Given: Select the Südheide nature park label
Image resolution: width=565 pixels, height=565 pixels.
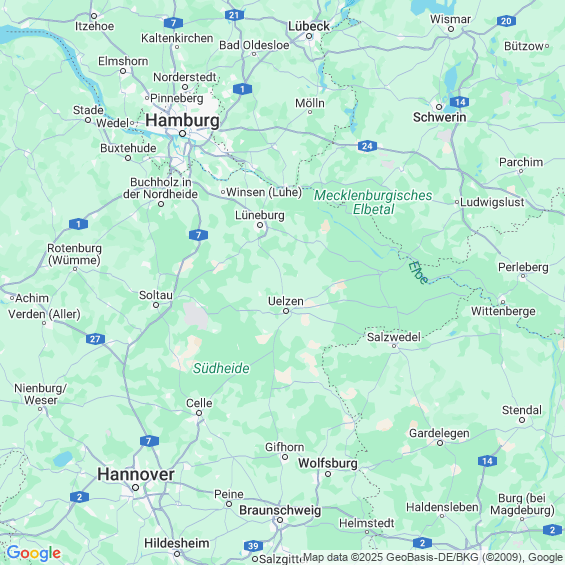Looking at the screenshot, I should (221, 368).
